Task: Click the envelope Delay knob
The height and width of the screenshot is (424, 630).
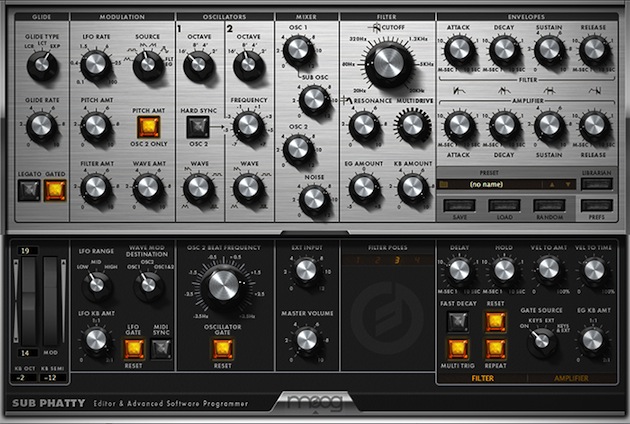Action: pos(459,269)
